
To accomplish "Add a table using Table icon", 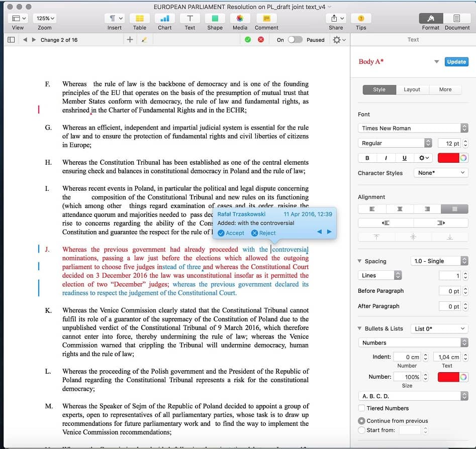I will [140, 19].
